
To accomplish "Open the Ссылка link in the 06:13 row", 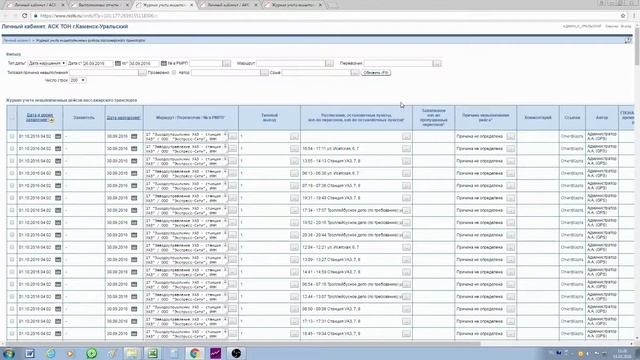I will tap(572, 173).
